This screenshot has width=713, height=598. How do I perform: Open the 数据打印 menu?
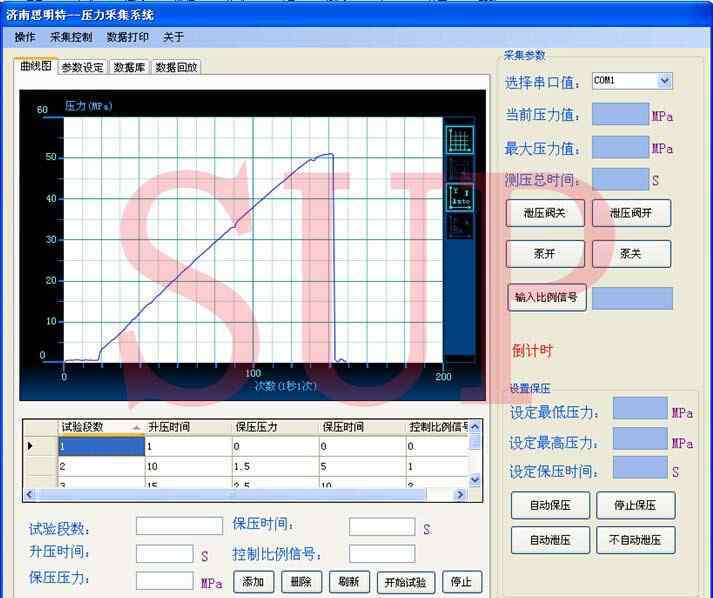(x=128, y=37)
